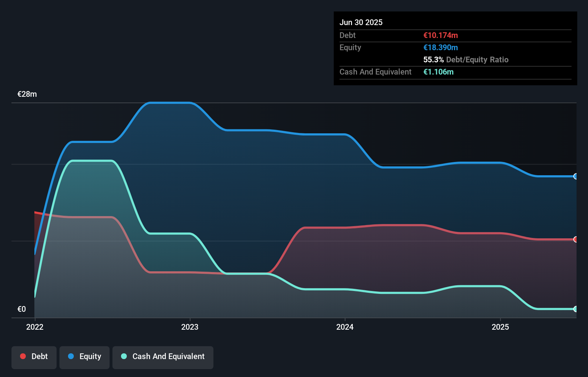
Task: Select the 2023 axis label
Action: point(190,327)
